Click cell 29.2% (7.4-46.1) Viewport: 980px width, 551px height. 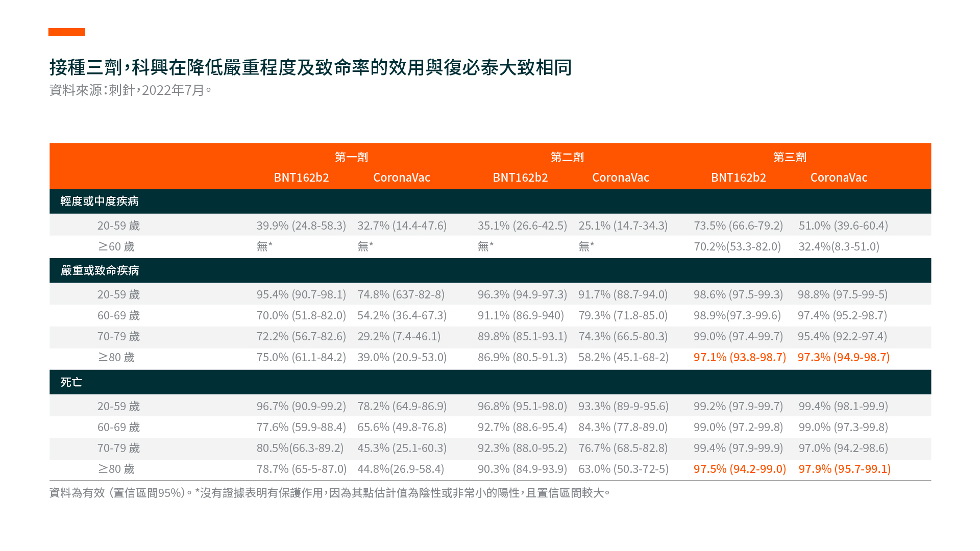pos(399,336)
